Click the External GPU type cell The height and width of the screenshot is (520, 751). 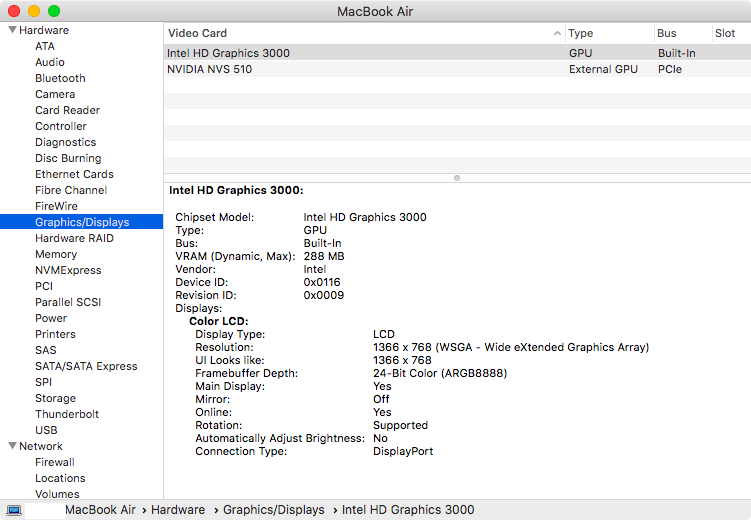coord(603,69)
